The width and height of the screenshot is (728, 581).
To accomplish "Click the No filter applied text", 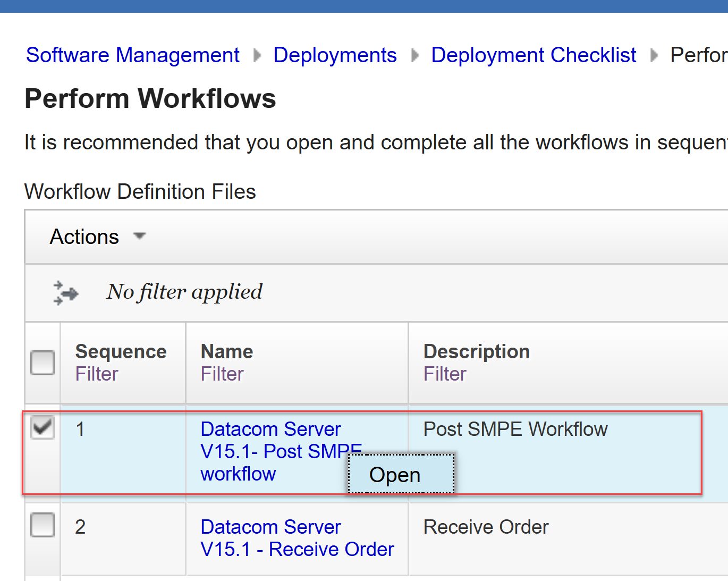I will coord(184,292).
